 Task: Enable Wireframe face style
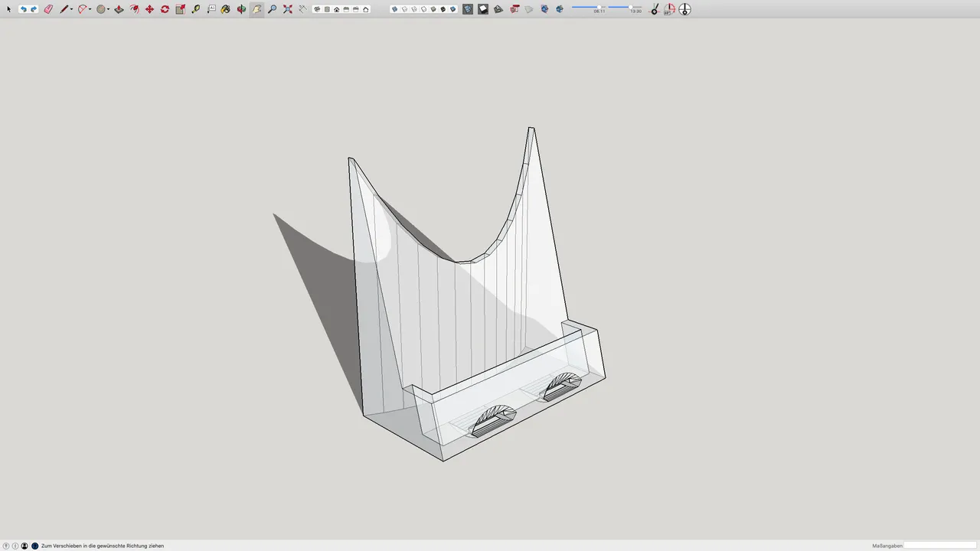click(x=414, y=9)
